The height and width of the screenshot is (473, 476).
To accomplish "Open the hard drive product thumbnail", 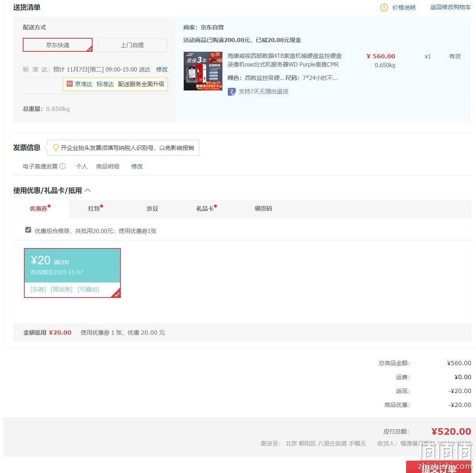I will tap(203, 71).
